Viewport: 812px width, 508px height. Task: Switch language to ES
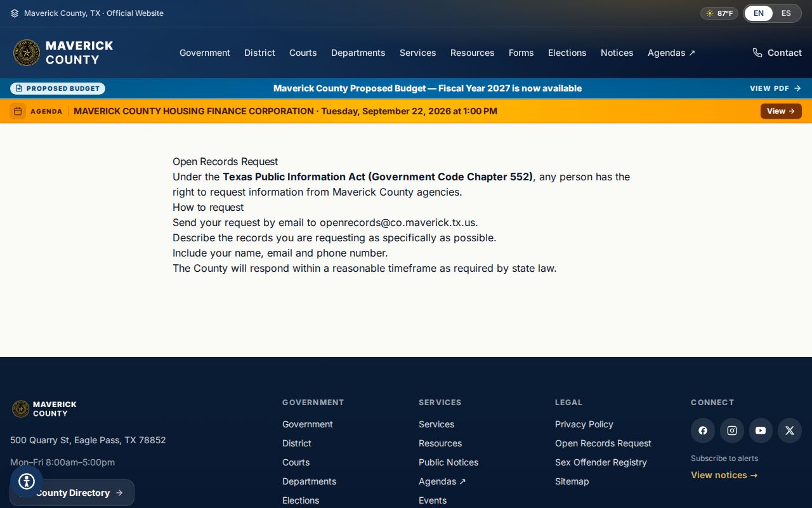click(x=786, y=13)
